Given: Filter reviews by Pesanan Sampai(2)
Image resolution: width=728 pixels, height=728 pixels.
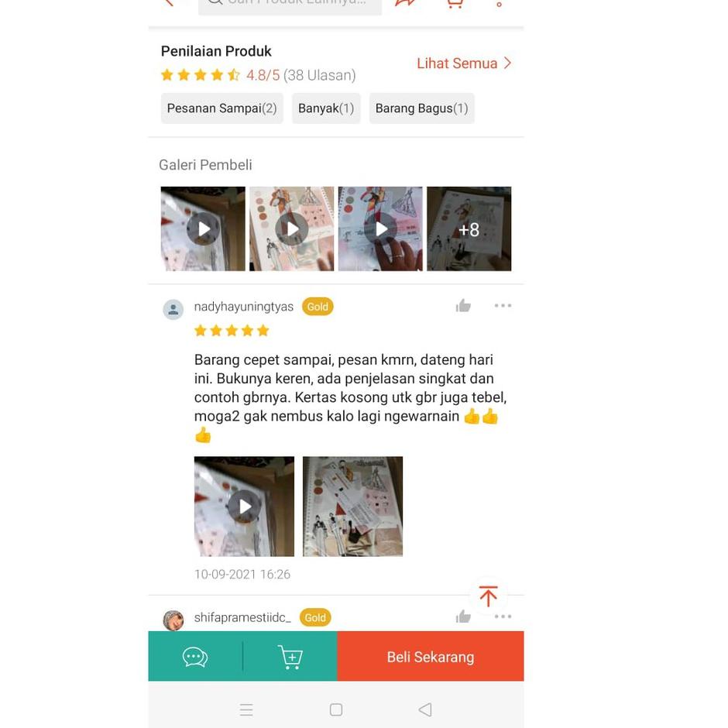Looking at the screenshot, I should [x=222, y=108].
